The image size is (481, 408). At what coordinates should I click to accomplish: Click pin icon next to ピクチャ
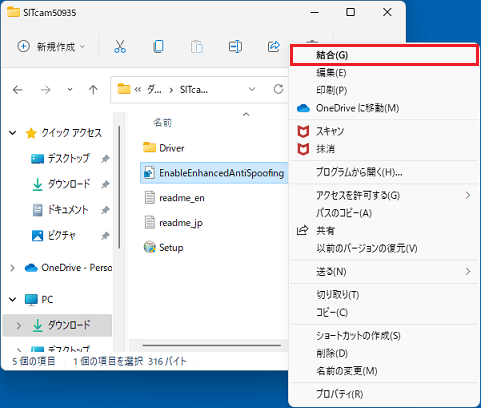105,236
